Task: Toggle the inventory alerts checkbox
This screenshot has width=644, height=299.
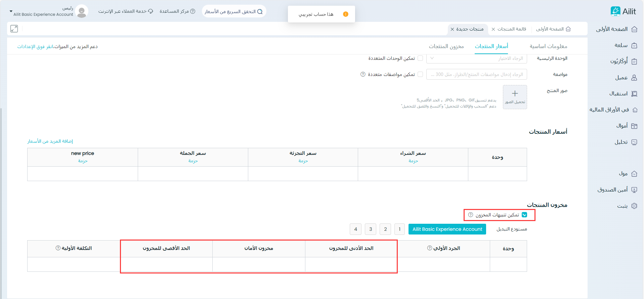Action: [x=524, y=215]
